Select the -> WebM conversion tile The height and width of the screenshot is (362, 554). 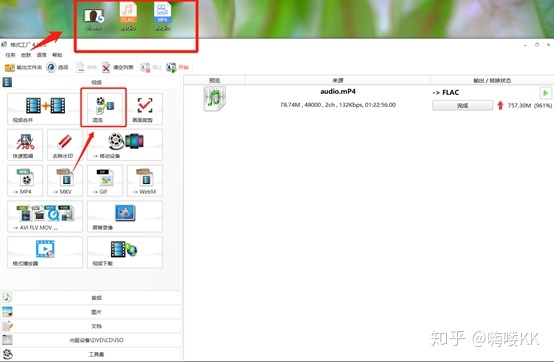(x=145, y=180)
